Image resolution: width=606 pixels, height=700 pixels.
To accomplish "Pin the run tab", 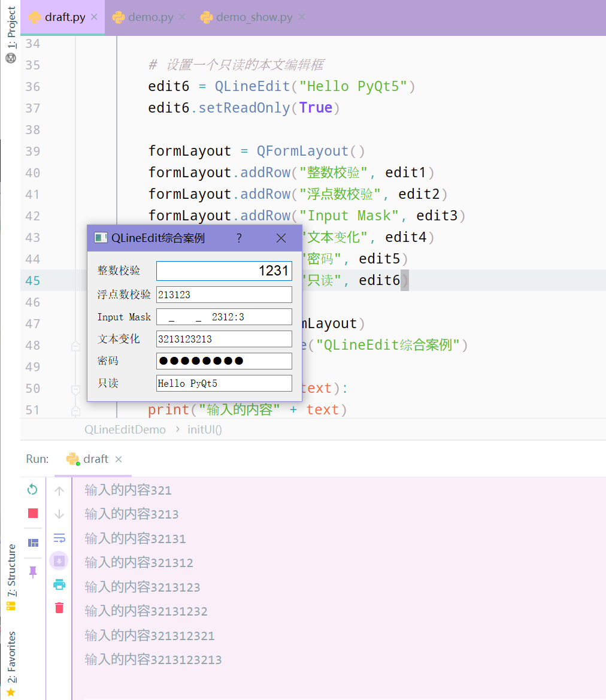I will pos(32,571).
